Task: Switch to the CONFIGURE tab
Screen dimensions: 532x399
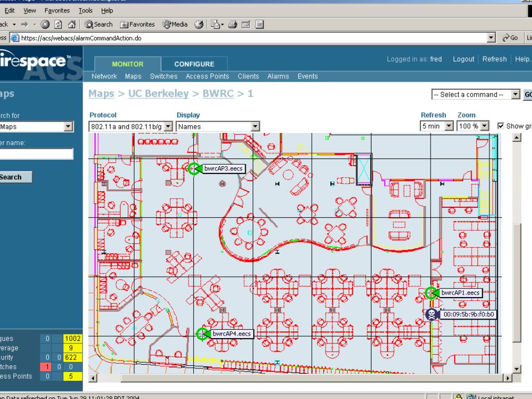Action: [194, 64]
